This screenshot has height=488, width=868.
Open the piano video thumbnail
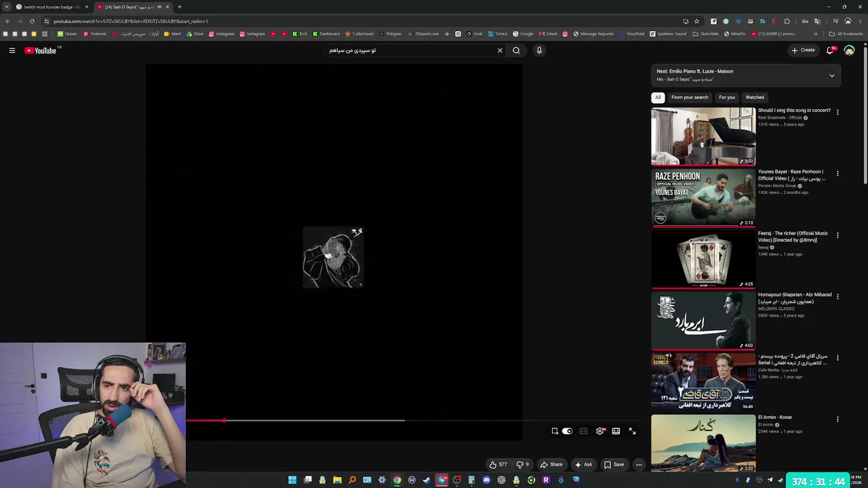pos(703,136)
